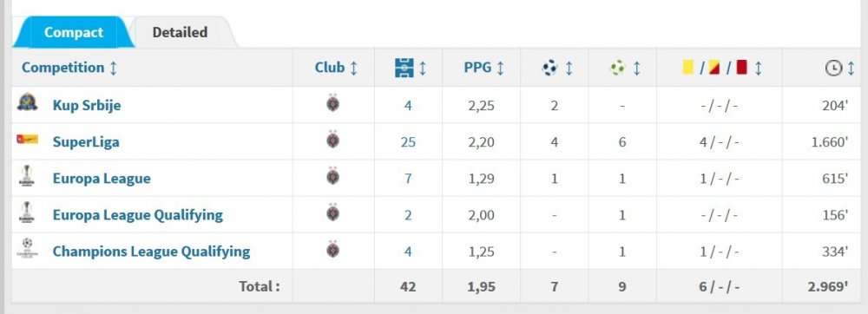Open the SuperLiga competition link
868x314 pixels.
click(x=86, y=142)
